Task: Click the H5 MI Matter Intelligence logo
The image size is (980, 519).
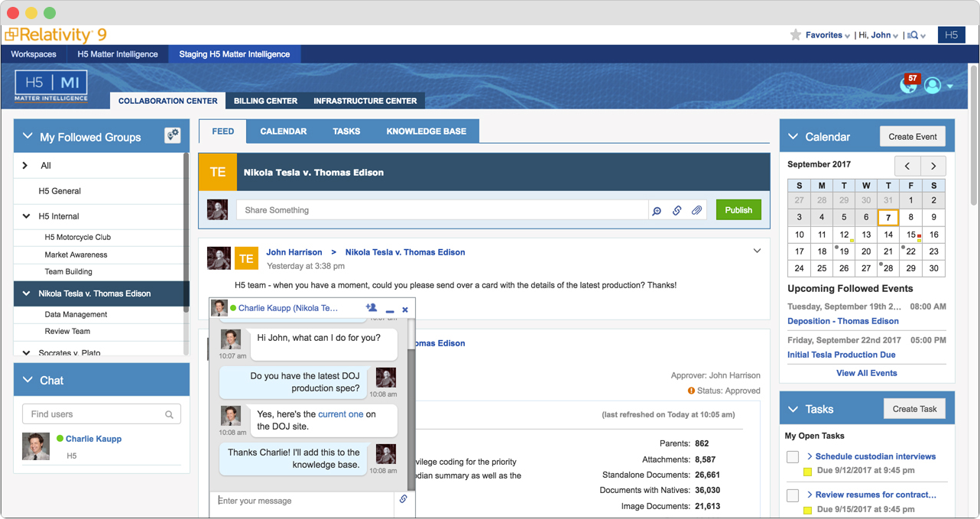Action: pos(51,86)
